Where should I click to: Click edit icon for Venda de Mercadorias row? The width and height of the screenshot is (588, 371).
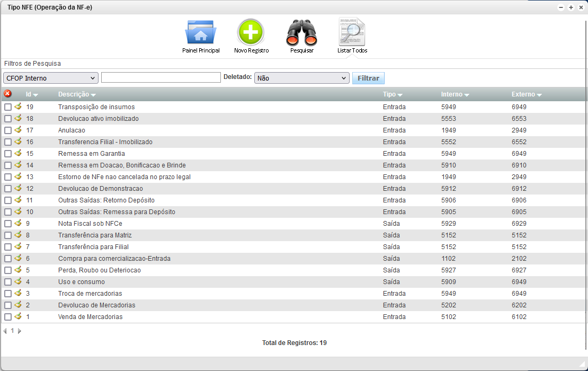point(18,316)
